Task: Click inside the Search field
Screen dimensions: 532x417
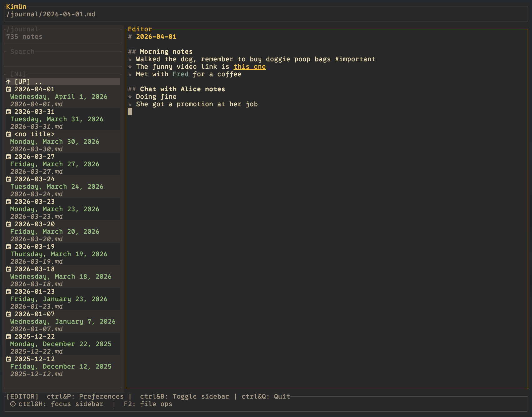Action: [x=62, y=59]
